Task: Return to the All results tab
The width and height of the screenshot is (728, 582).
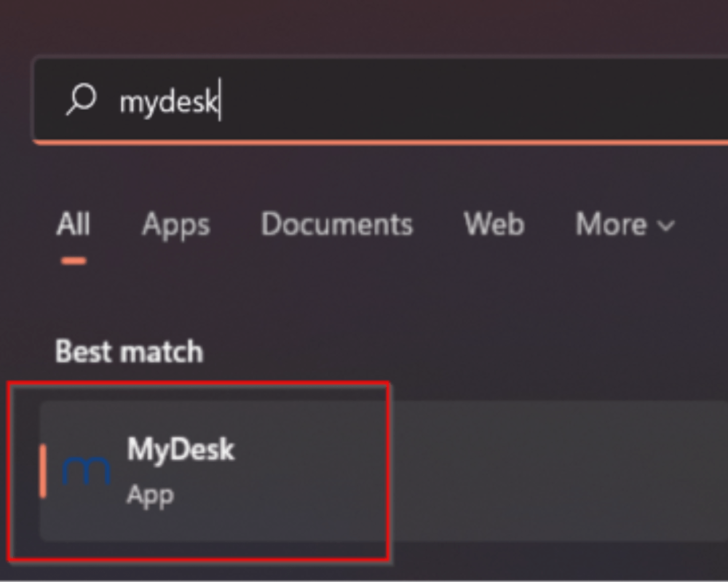Action: click(x=72, y=224)
